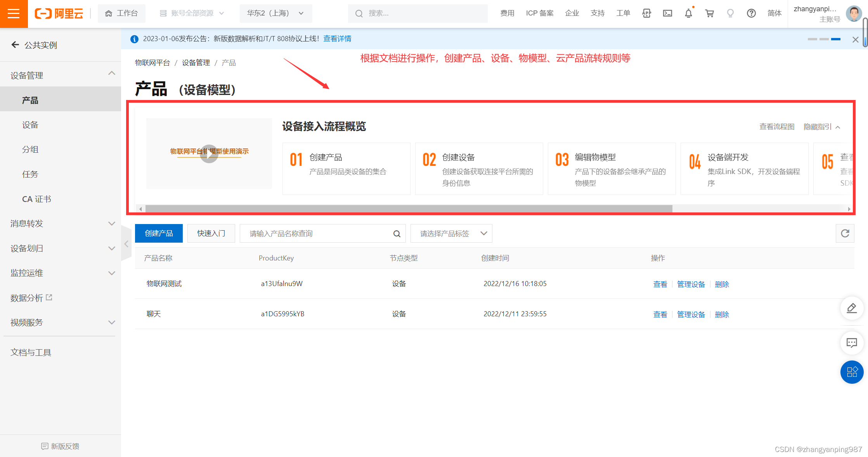This screenshot has height=457, width=868.
Task: Click the floating edit pencil icon
Action: point(852,309)
